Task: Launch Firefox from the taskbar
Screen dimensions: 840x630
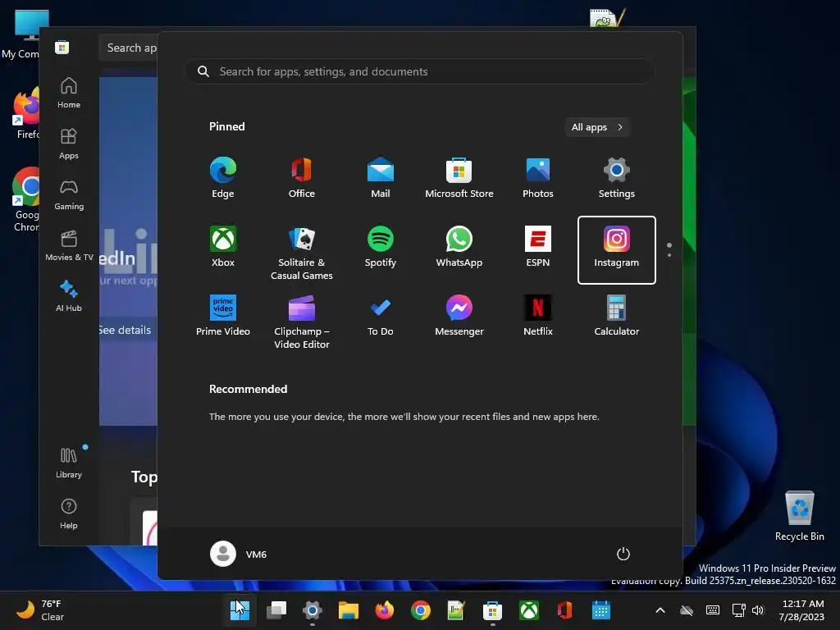Action: click(385, 610)
